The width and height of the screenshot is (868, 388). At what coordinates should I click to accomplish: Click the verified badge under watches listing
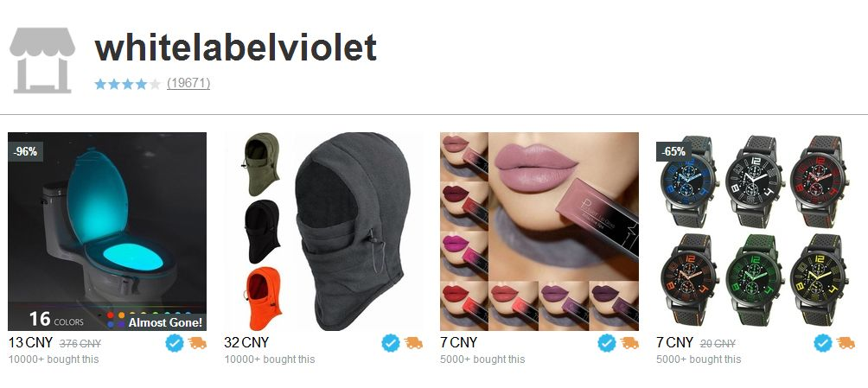point(823,343)
